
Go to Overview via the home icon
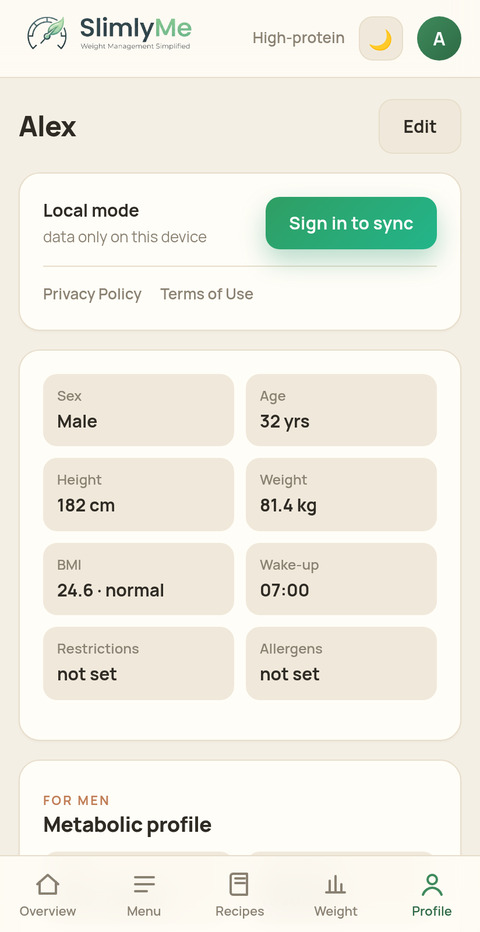click(48, 884)
